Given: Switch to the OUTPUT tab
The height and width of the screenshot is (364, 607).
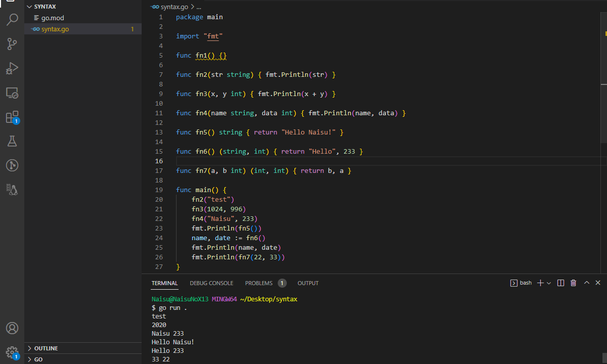Looking at the screenshot, I should [x=308, y=283].
